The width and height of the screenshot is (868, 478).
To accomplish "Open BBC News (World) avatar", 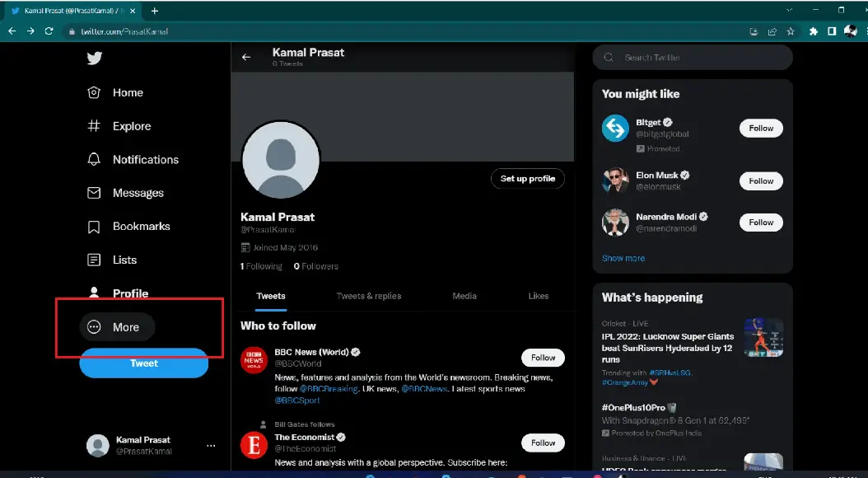I will pos(254,360).
